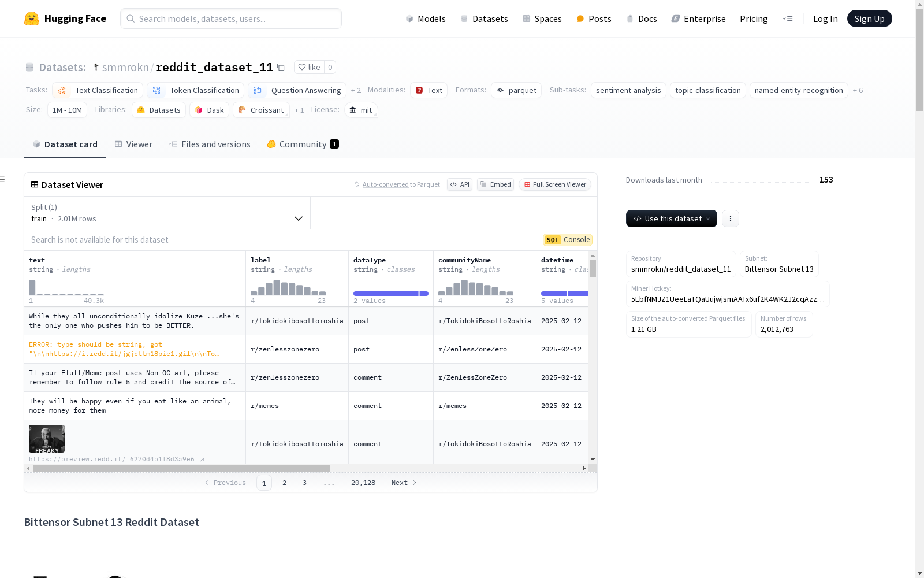The width and height of the screenshot is (924, 578).
Task: Select the 1M - 10M size tag
Action: pyautogui.click(x=67, y=110)
